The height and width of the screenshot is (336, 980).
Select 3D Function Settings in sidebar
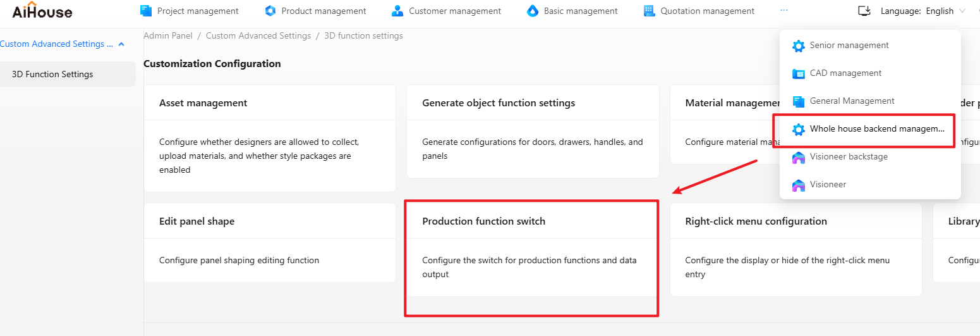(x=52, y=74)
